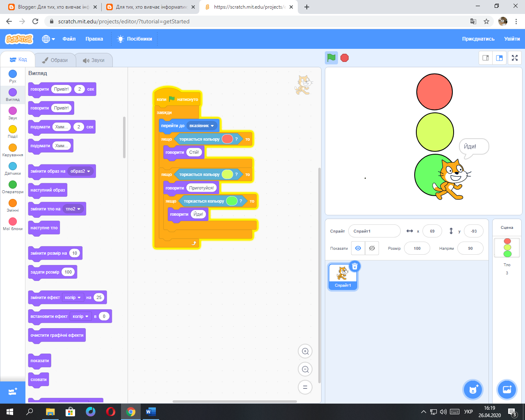The image size is (525, 420).
Task: Click the Приєднатись link
Action: pos(478,39)
